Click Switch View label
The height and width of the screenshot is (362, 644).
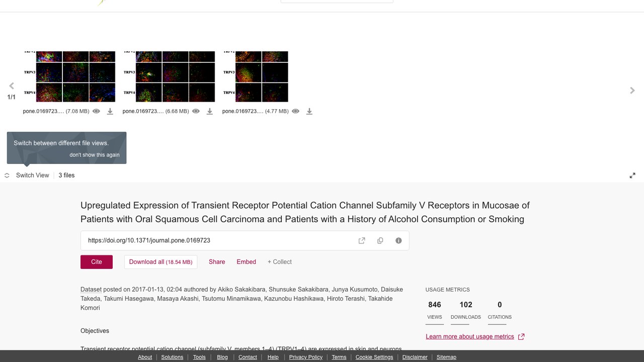click(33, 175)
